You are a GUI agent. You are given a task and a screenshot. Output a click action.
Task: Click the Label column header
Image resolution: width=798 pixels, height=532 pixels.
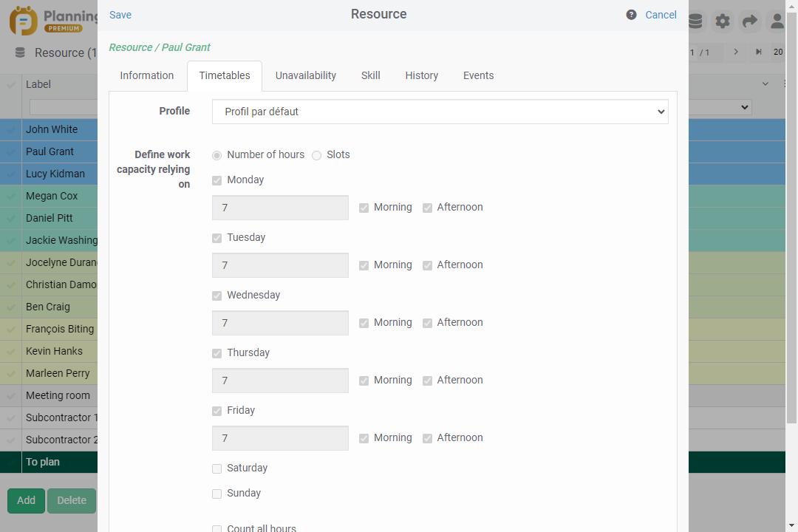(x=38, y=84)
